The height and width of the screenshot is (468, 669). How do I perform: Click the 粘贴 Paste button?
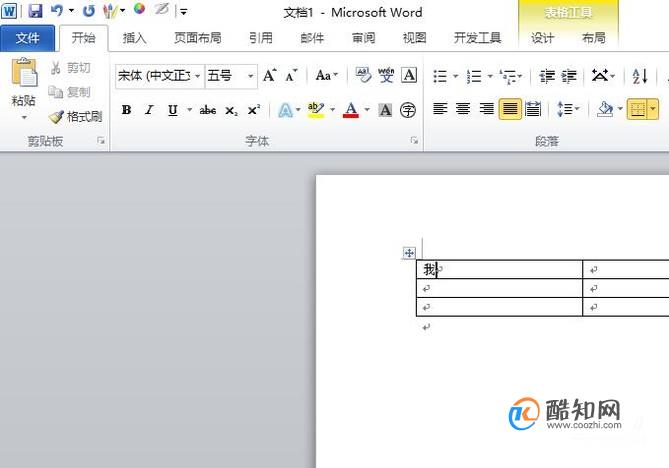pyautogui.click(x=24, y=82)
